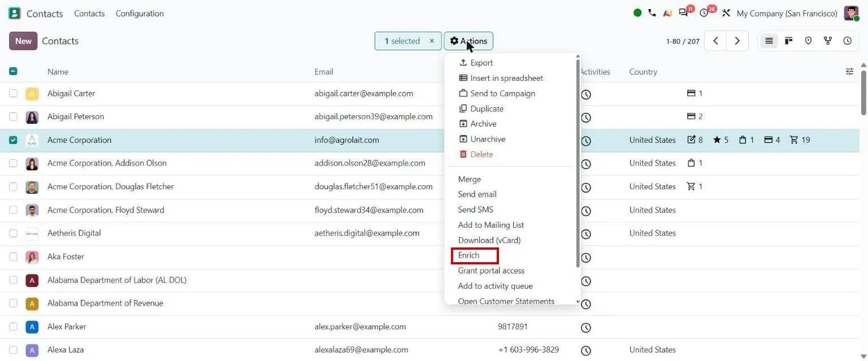Check the Abigail Carter row checkbox
868x361 pixels.
point(13,93)
